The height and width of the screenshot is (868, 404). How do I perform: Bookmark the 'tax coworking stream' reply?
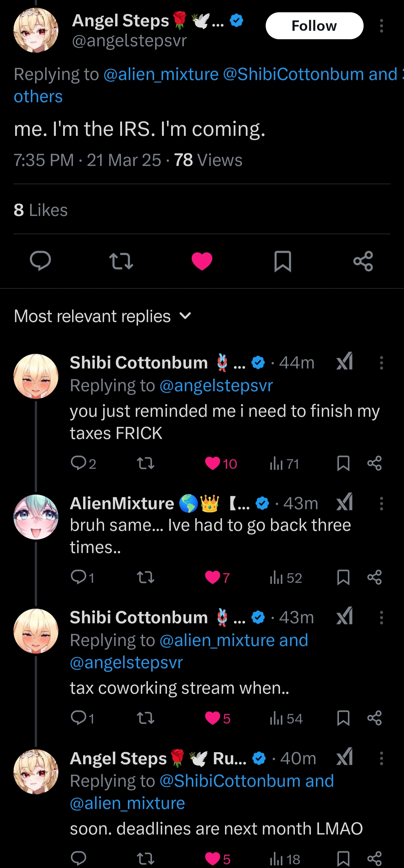pyautogui.click(x=343, y=718)
